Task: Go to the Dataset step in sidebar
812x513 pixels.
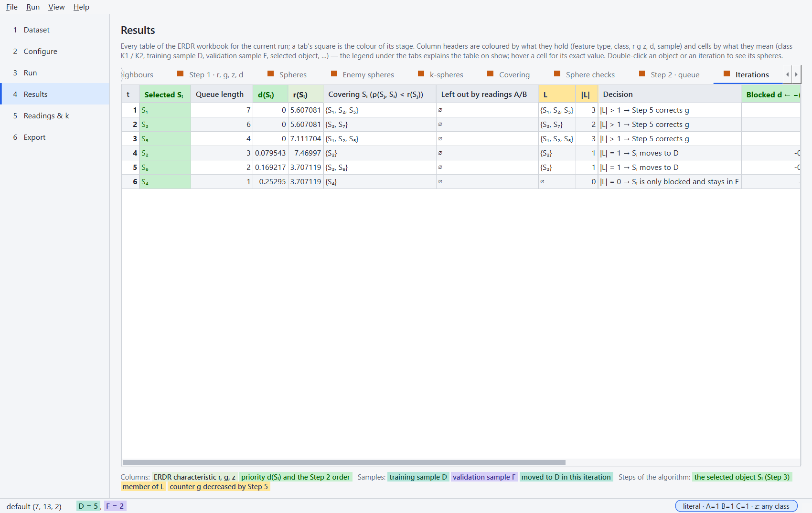Action: 55,30
